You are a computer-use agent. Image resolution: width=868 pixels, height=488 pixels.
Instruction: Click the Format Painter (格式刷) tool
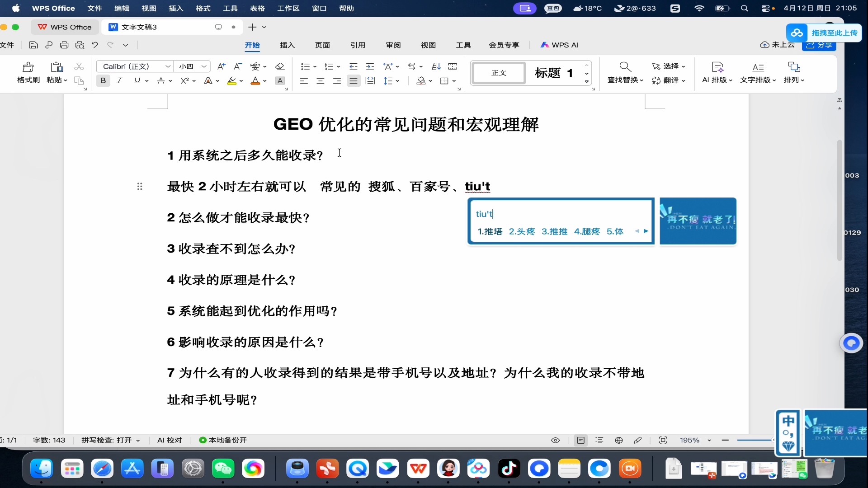[x=28, y=72]
